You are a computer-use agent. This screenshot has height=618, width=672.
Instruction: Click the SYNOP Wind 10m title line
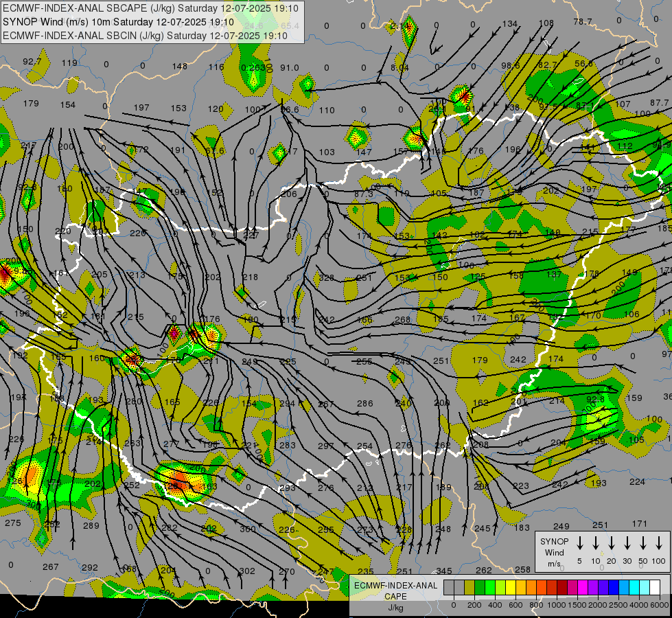[x=118, y=22]
